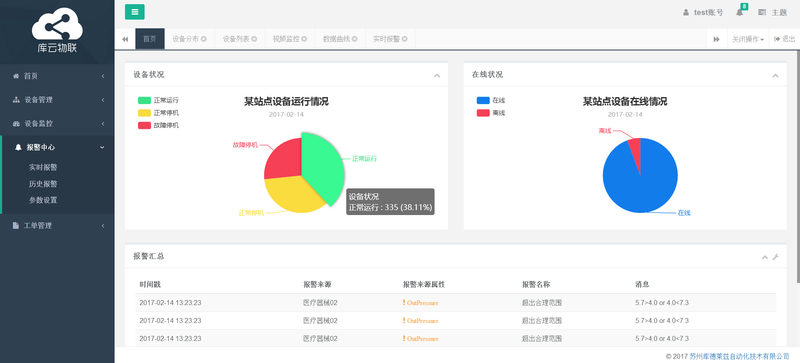The width and height of the screenshot is (800, 363).
Task: Click the 报警名称 column header
Action: coord(536,284)
